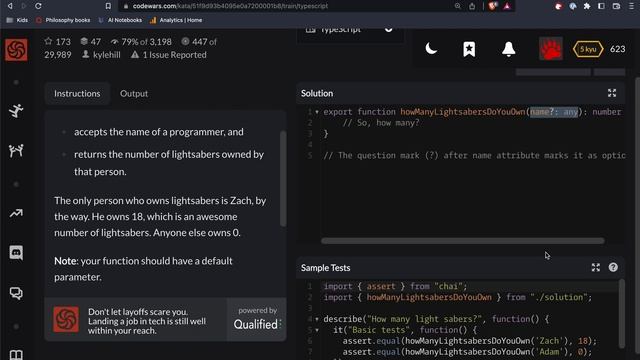Image resolution: width=640 pixels, height=360 pixels.
Task: Open the Analytics | Home bookmark
Action: [176, 20]
